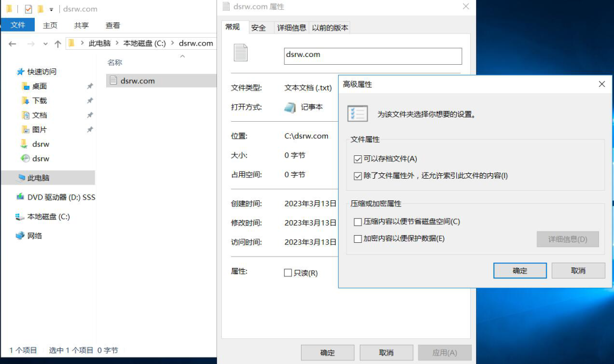Open the View ribbon tab
This screenshot has height=364, width=614.
[x=113, y=25]
